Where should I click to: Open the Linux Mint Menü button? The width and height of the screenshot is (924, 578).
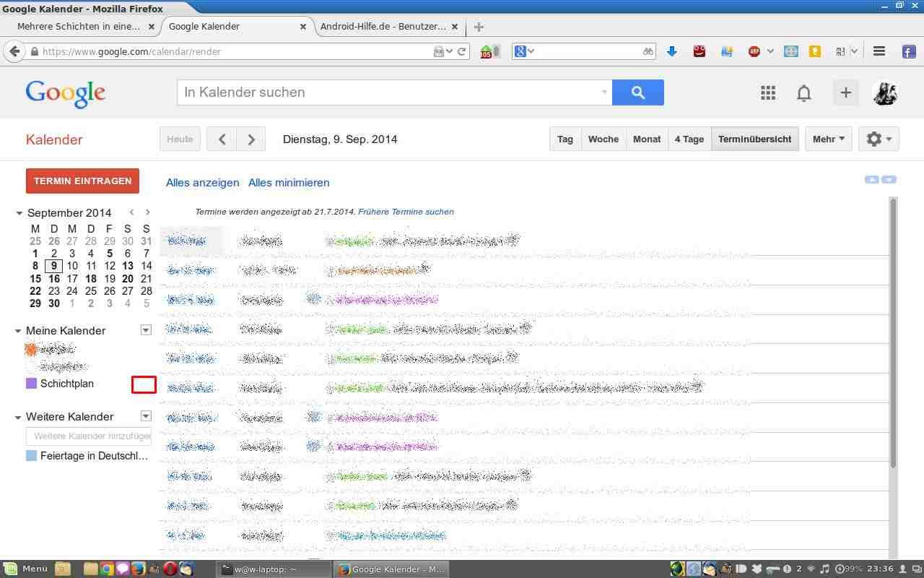pos(26,569)
